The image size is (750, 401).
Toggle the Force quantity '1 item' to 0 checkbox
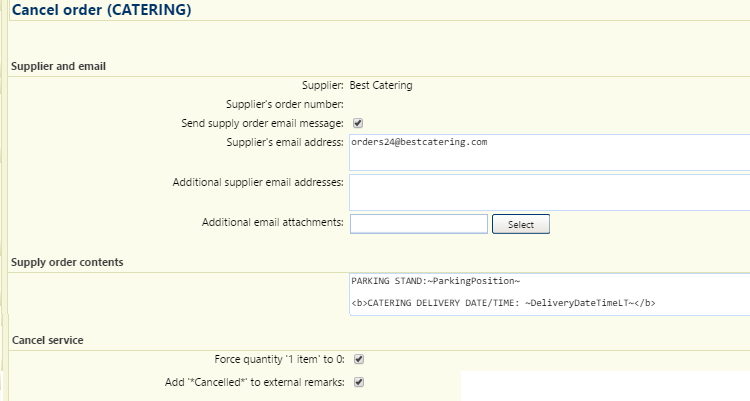pyautogui.click(x=359, y=359)
